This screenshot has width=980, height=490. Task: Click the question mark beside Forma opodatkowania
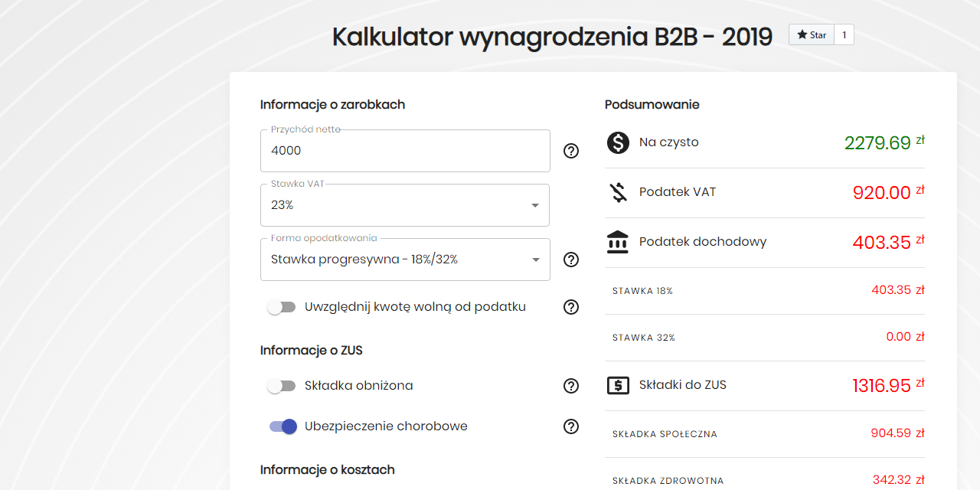tap(570, 260)
